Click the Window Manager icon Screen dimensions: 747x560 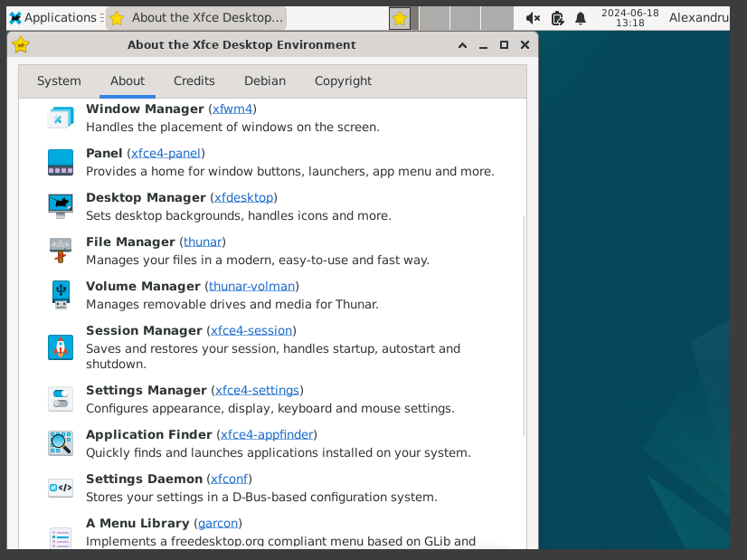60,117
